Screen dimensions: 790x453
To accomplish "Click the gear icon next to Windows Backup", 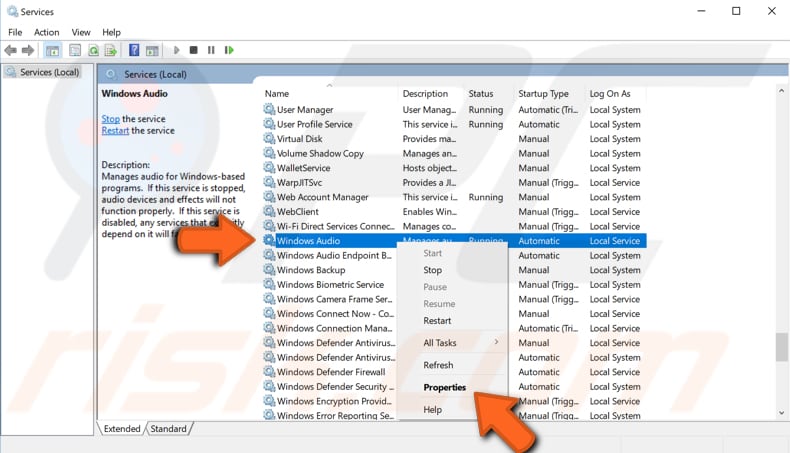I will pyautogui.click(x=269, y=270).
